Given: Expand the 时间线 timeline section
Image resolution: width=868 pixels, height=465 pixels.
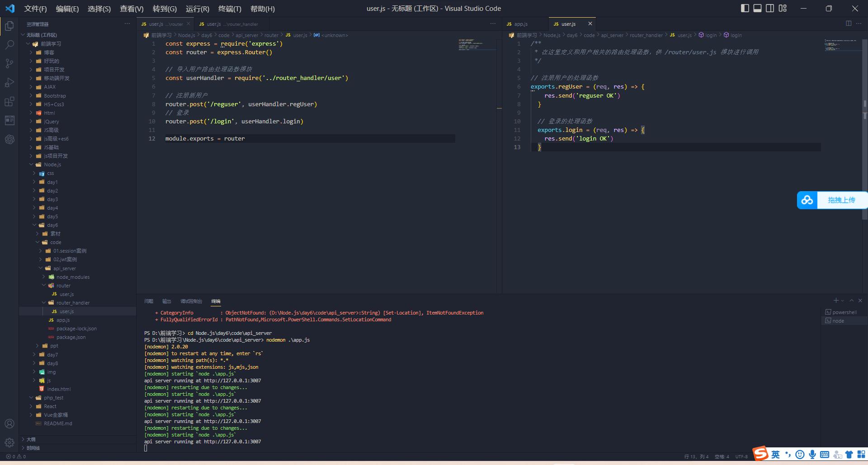Looking at the screenshot, I should [x=78, y=448].
